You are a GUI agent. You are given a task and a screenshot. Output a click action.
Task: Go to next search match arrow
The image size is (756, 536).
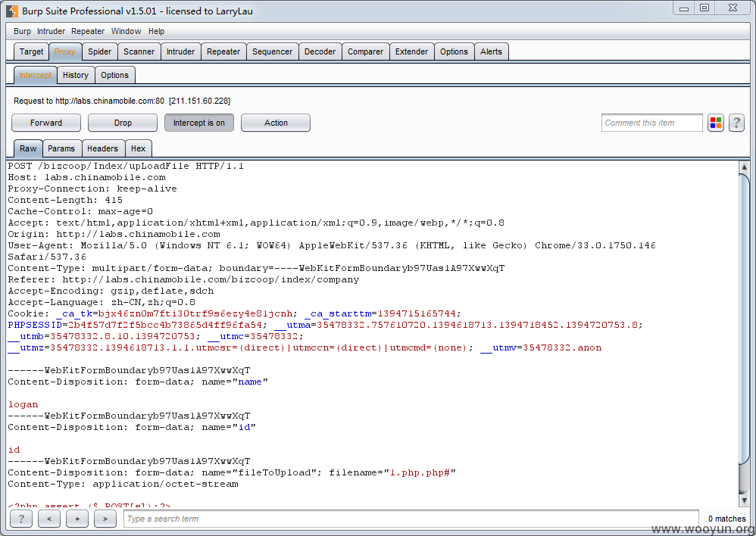[105, 519]
